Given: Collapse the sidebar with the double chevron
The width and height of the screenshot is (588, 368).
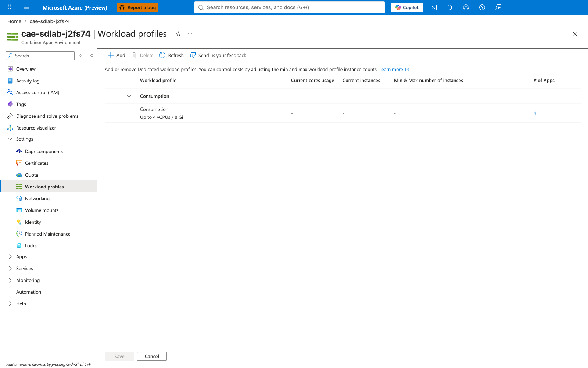Looking at the screenshot, I should 92,56.
